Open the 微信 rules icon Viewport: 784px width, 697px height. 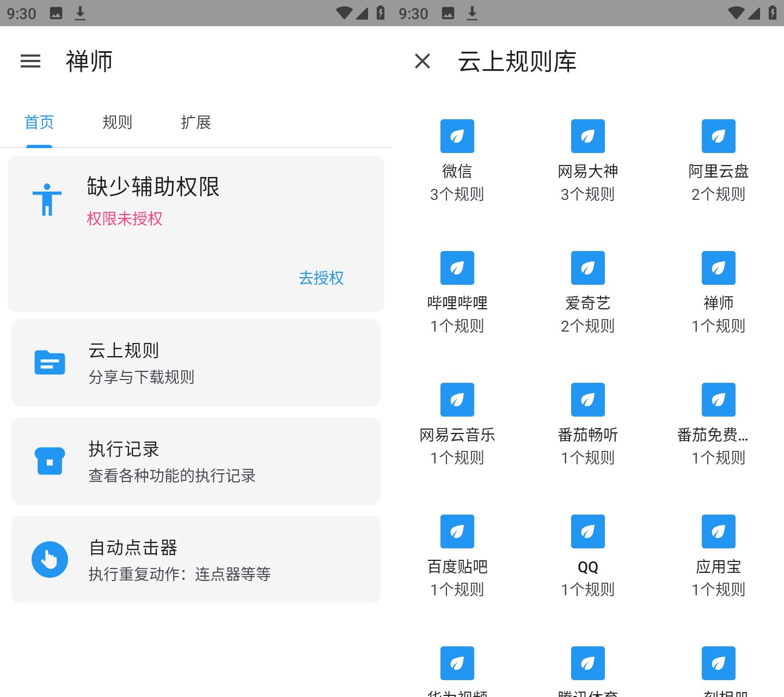457,136
